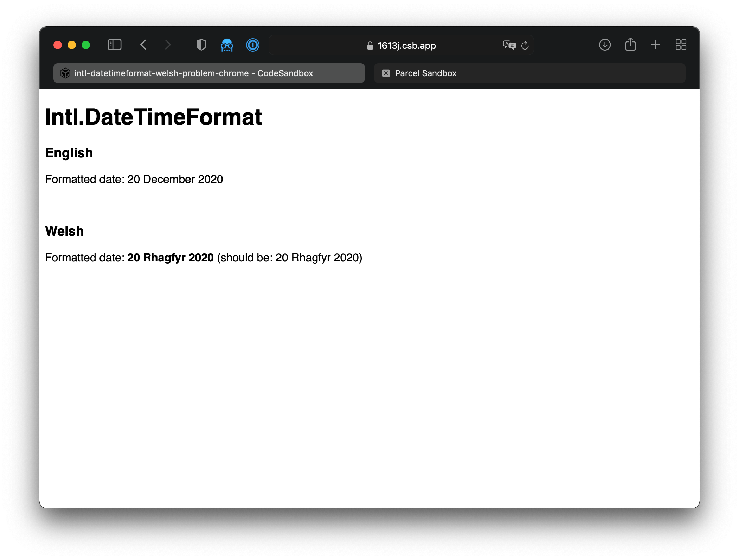Toggle the Safari sidebar
Screen dimensions: 739x560
pos(114,45)
